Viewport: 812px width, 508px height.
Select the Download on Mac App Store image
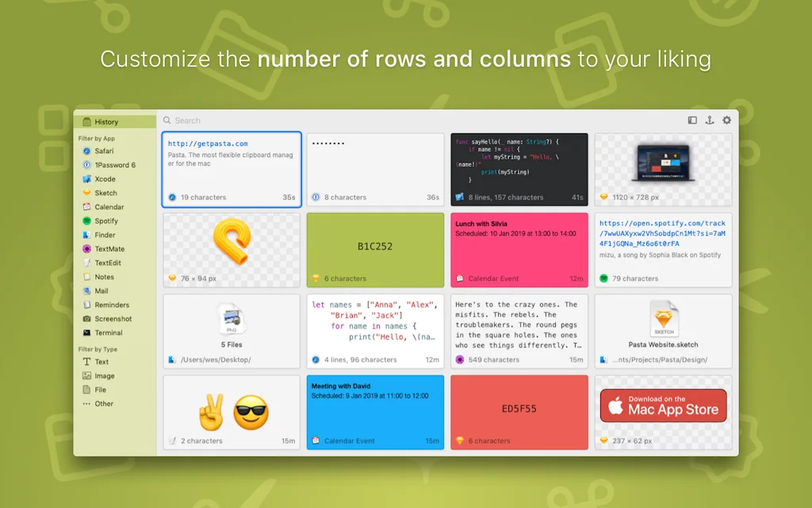click(663, 406)
